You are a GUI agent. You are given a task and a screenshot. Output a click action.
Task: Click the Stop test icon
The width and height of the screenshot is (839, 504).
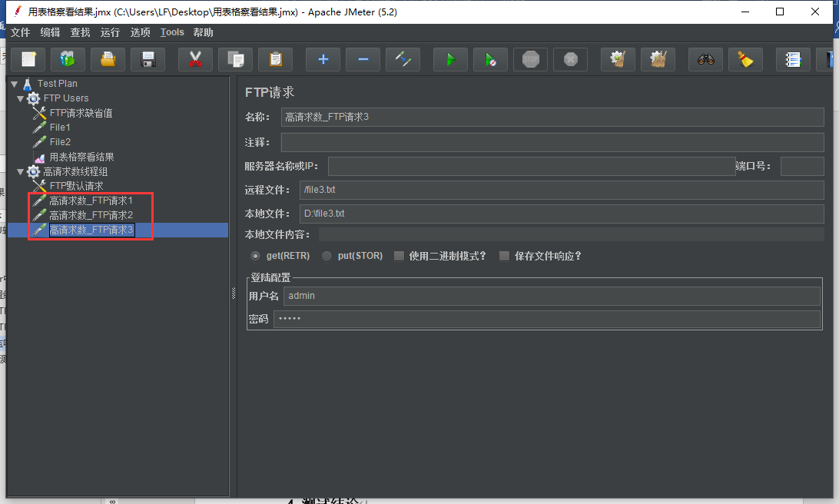pyautogui.click(x=530, y=59)
